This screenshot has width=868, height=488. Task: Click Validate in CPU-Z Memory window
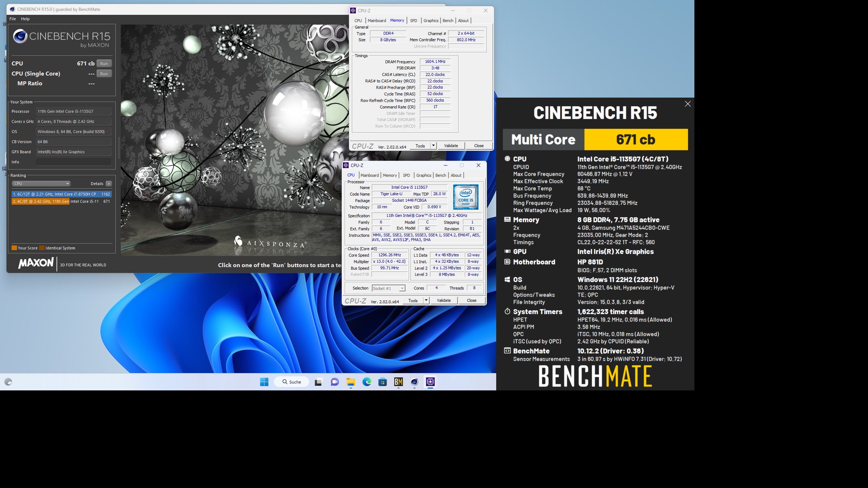point(451,146)
